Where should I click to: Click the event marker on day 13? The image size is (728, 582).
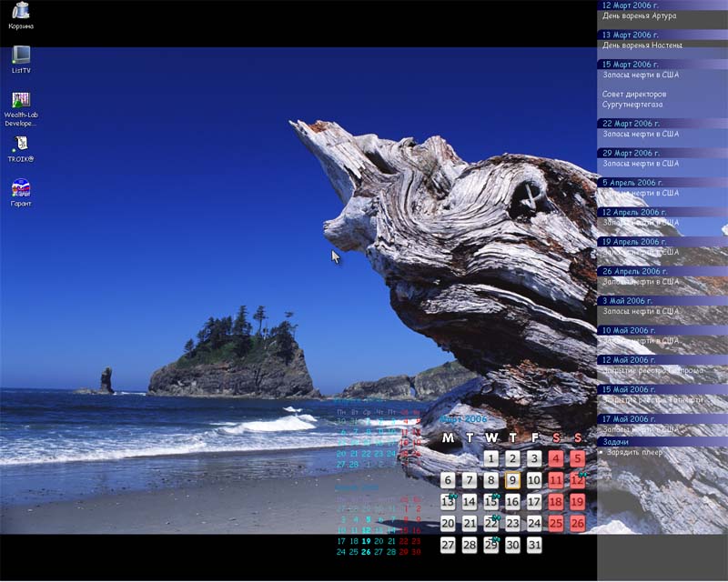click(452, 496)
